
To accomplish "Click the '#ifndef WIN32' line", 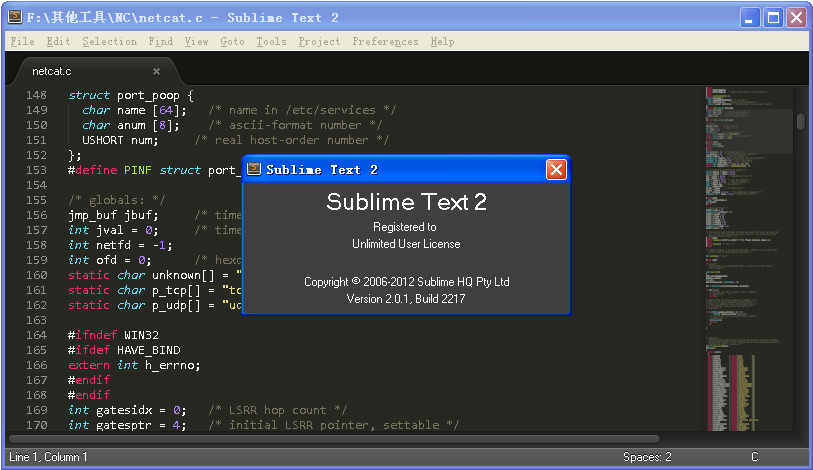I will (x=113, y=335).
